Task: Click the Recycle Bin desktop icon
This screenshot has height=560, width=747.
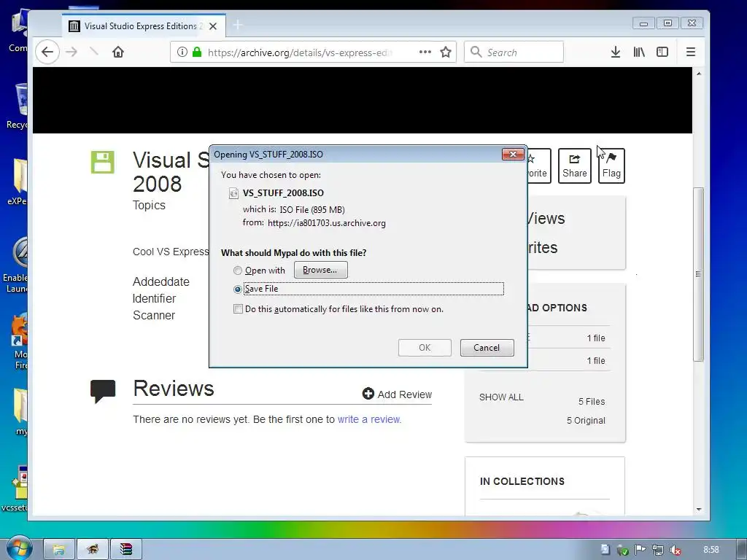Action: click(x=18, y=106)
